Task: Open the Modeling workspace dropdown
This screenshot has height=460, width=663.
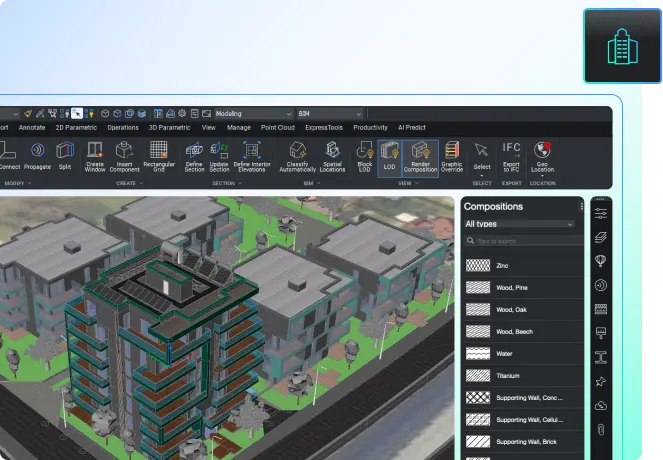Action: 253,114
